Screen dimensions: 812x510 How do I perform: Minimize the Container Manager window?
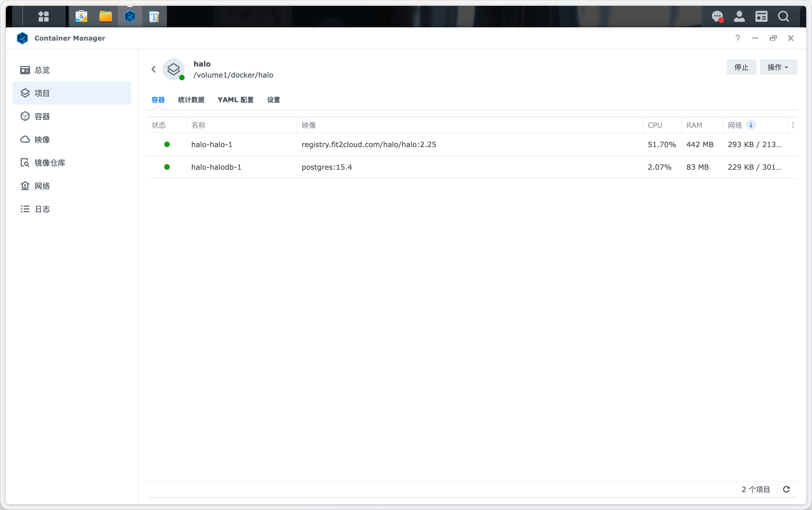(x=755, y=38)
